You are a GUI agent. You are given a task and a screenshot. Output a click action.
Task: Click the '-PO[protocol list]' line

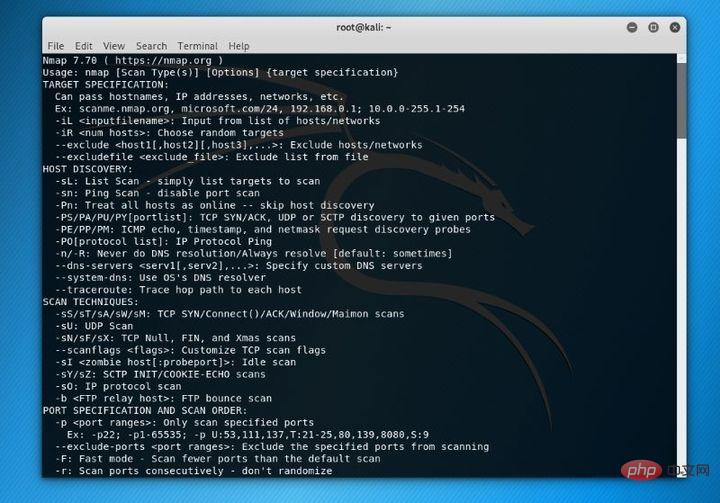click(x=163, y=241)
